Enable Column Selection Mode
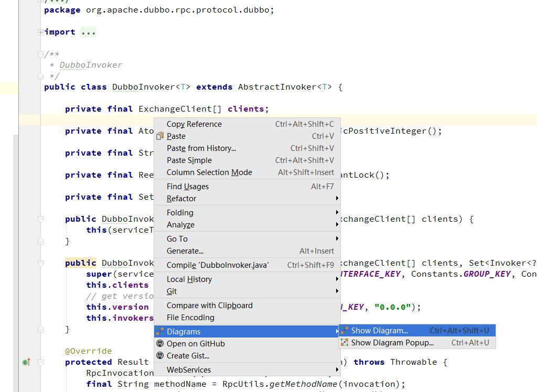Viewport: 537px width, 392px height. coord(247,172)
